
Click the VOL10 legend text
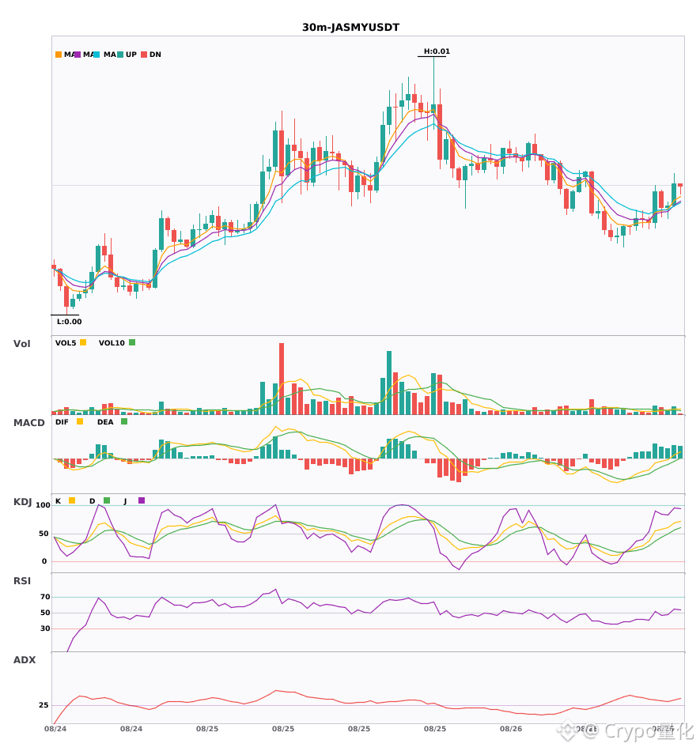[x=112, y=343]
